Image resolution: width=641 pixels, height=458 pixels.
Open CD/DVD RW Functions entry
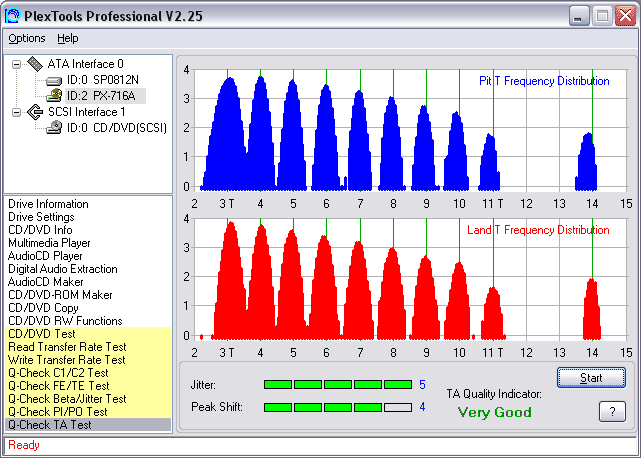[65, 321]
